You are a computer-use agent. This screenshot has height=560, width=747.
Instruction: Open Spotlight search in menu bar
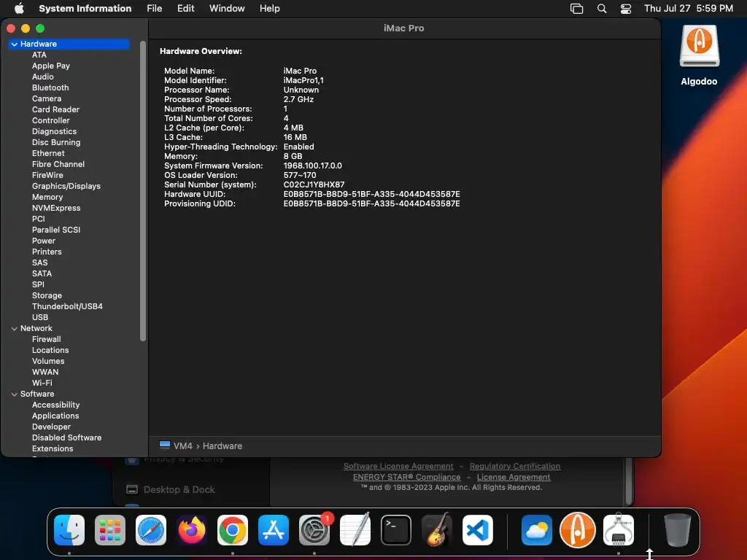602,8
